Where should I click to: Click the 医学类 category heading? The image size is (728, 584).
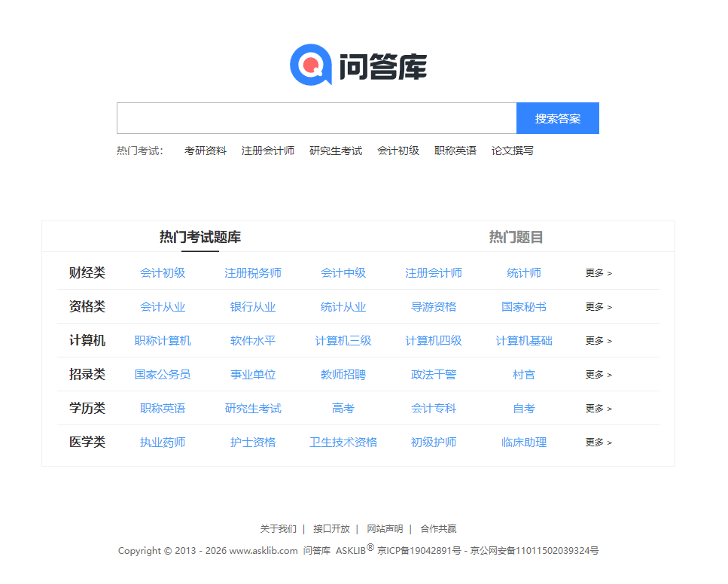[x=87, y=442]
